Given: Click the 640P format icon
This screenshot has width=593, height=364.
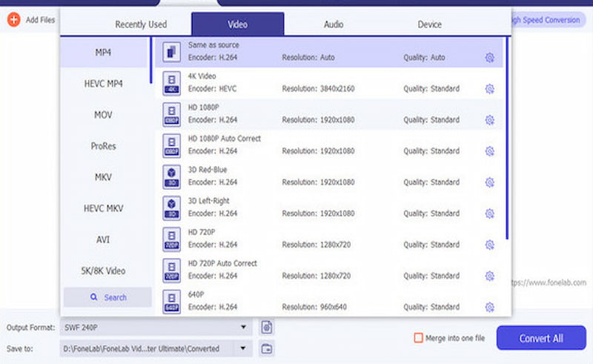Looking at the screenshot, I should [x=172, y=302].
